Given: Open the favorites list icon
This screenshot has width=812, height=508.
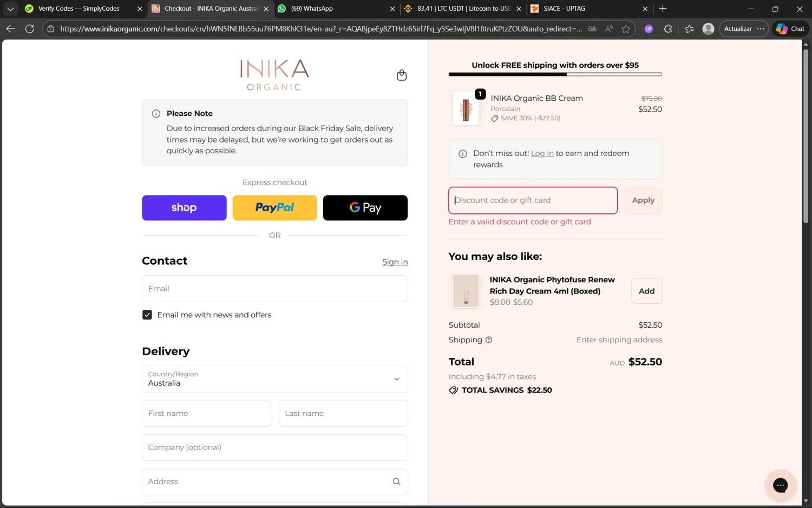Looking at the screenshot, I should 689,29.
